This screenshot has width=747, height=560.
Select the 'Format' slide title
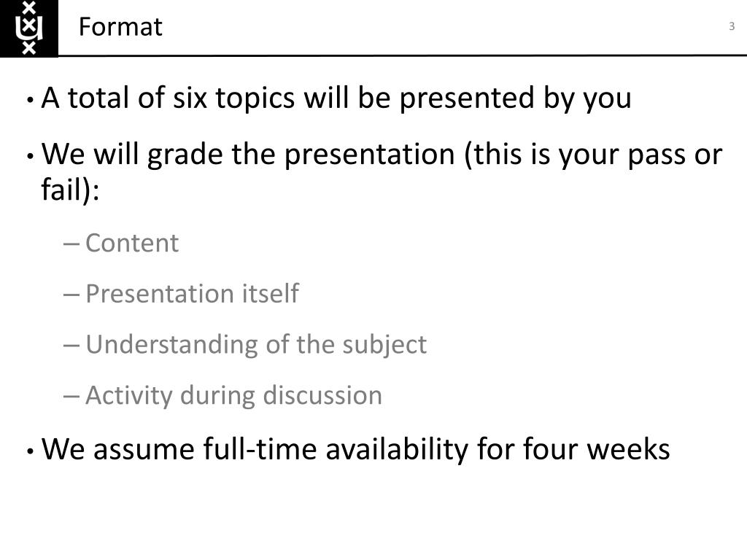click(120, 27)
